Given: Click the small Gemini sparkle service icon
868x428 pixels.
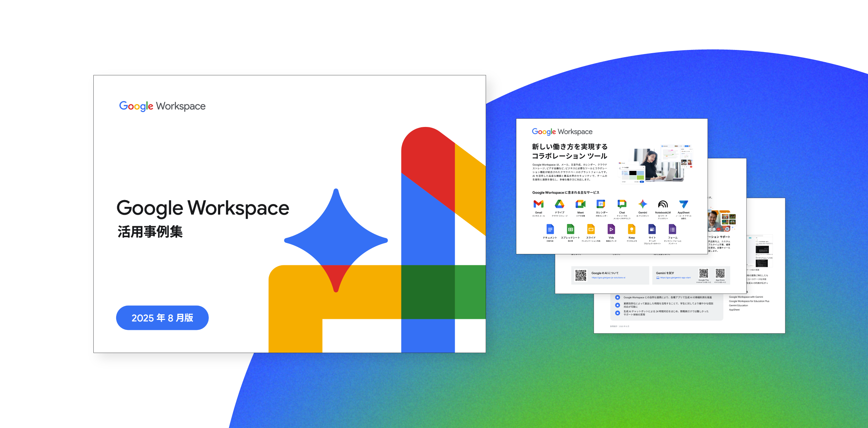Looking at the screenshot, I should 642,204.
